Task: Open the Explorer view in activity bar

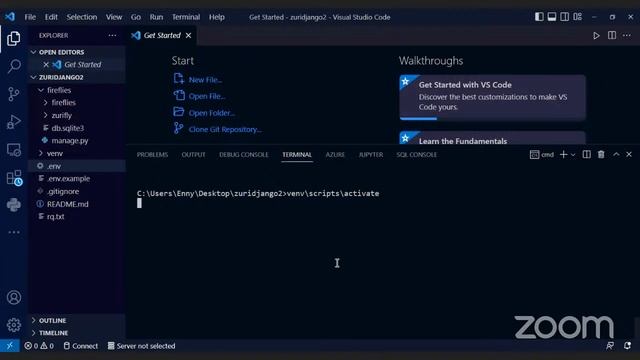Action: click(13, 38)
